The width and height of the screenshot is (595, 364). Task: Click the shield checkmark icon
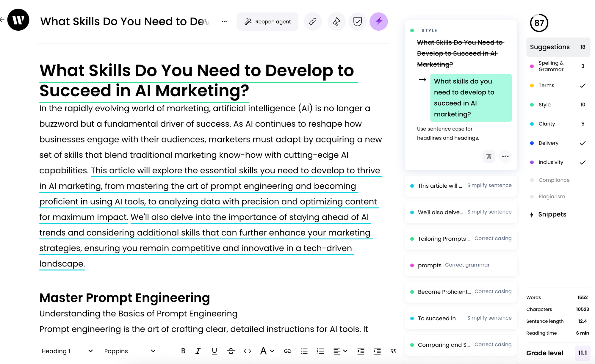pos(357,21)
